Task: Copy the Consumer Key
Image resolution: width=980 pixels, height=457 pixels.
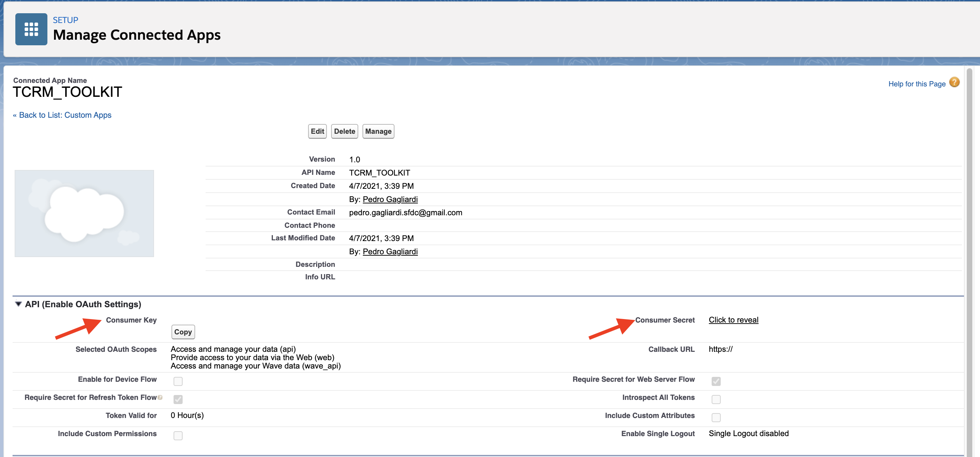Action: (183, 332)
